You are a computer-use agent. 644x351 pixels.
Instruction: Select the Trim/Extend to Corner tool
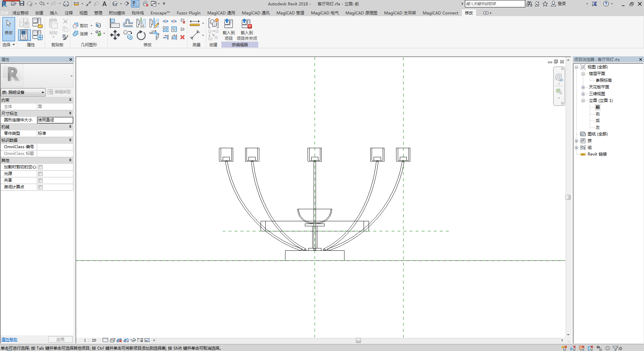pyautogui.click(x=154, y=35)
